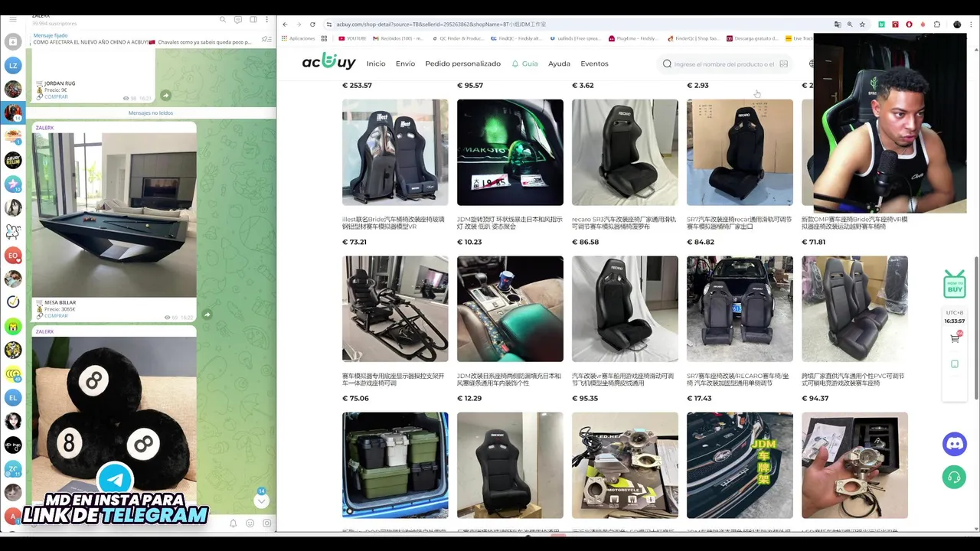Open the EO chat in Telegram sidebar
The width and height of the screenshot is (980, 551).
[13, 255]
